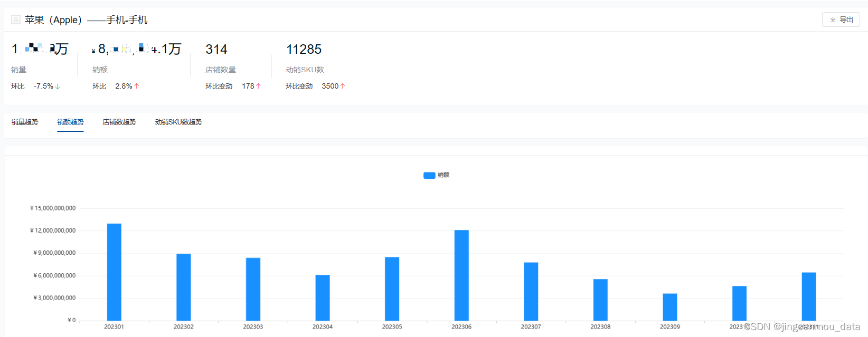The image size is (868, 337).
Task: Click the 导出 export button
Action: tap(841, 20)
